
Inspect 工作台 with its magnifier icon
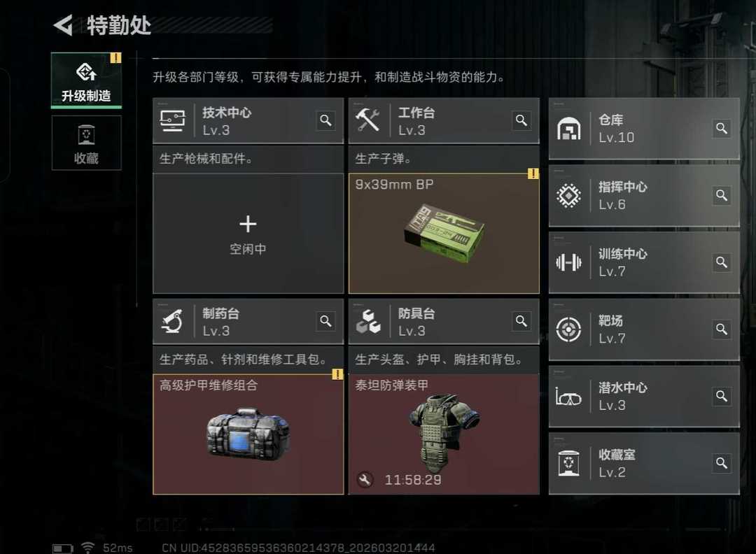click(521, 120)
